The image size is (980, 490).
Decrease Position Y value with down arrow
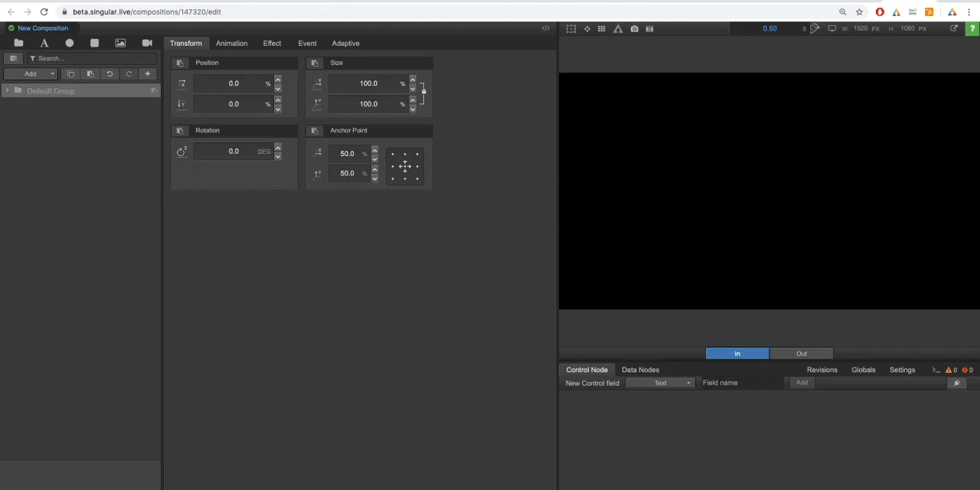278,108
